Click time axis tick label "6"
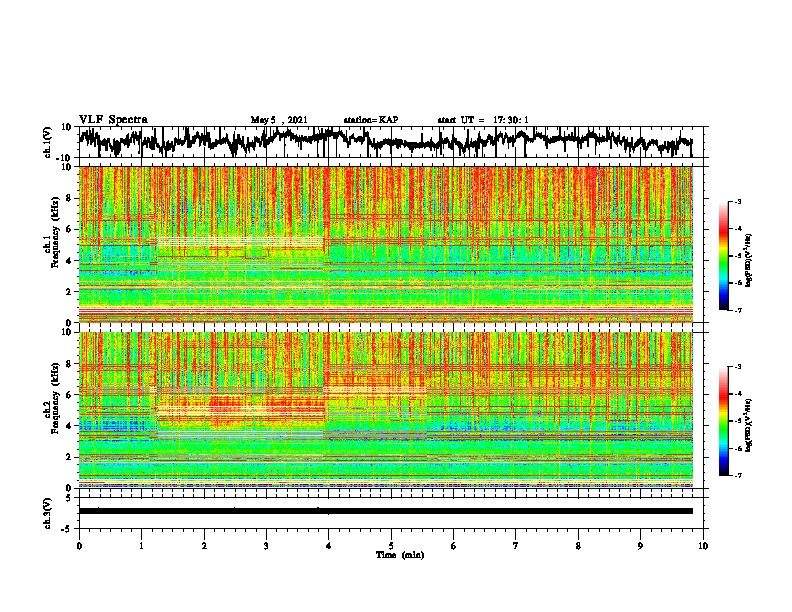The image size is (792, 612). point(454,546)
